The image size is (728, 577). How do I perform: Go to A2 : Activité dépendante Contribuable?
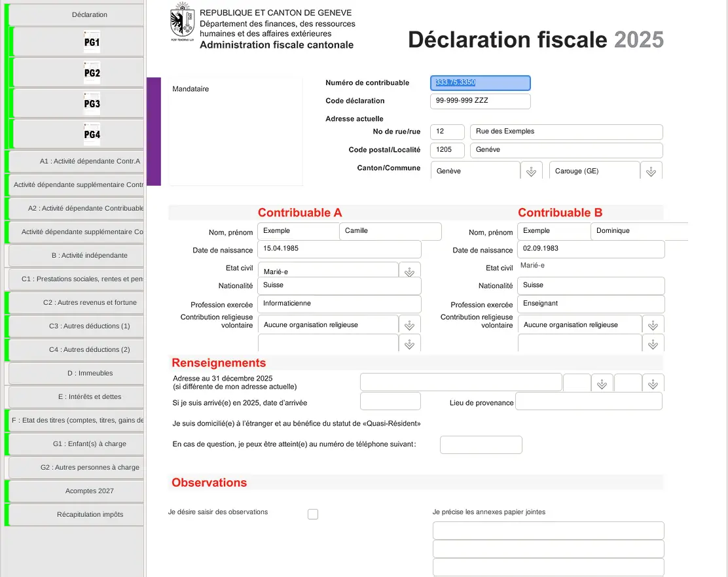coord(77,208)
